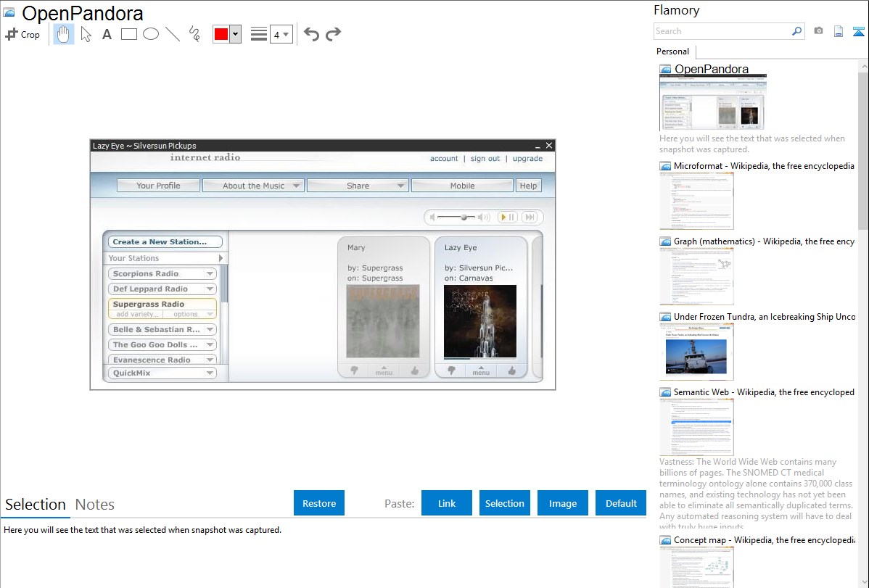Open the Semantic Web snapshot title
The width and height of the screenshot is (869, 588).
click(764, 392)
